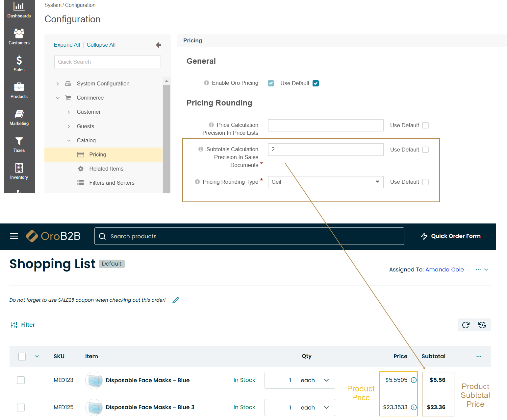Select Filters and Sorters tree item
507x420 pixels.
click(112, 183)
